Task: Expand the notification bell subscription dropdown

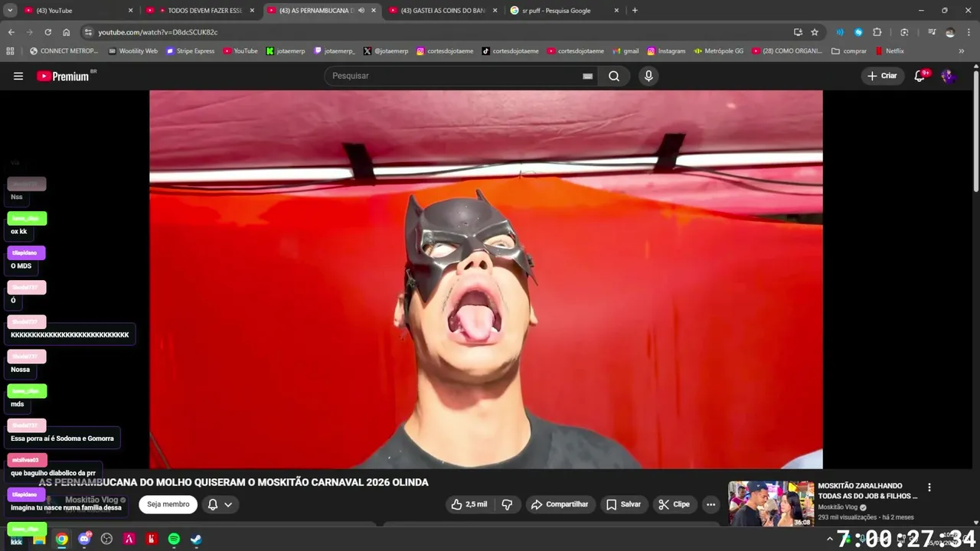Action: click(220, 504)
